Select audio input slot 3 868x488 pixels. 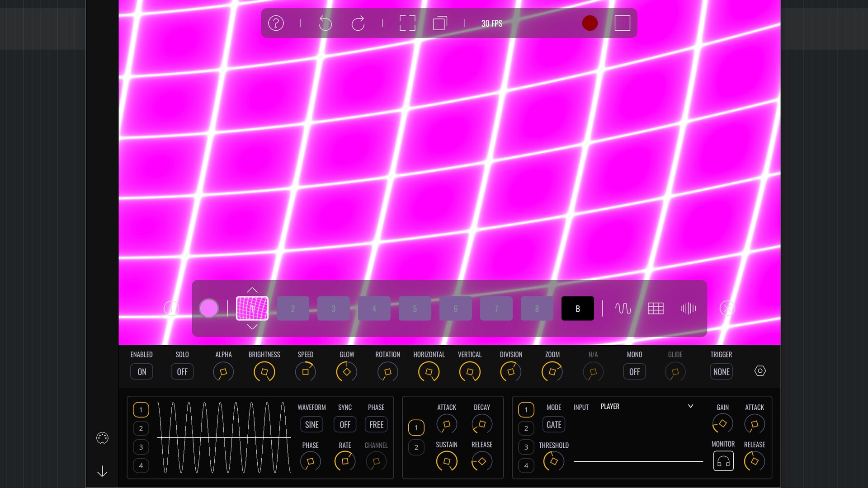click(526, 447)
